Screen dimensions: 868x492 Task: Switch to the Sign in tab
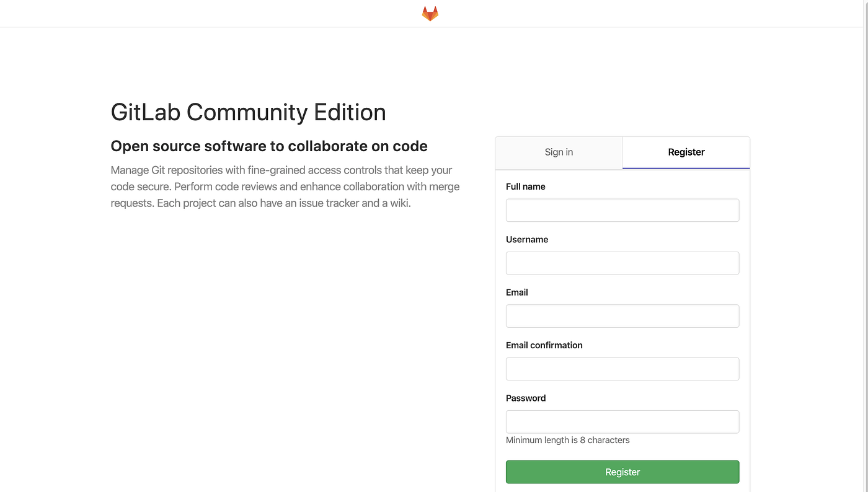pos(558,152)
